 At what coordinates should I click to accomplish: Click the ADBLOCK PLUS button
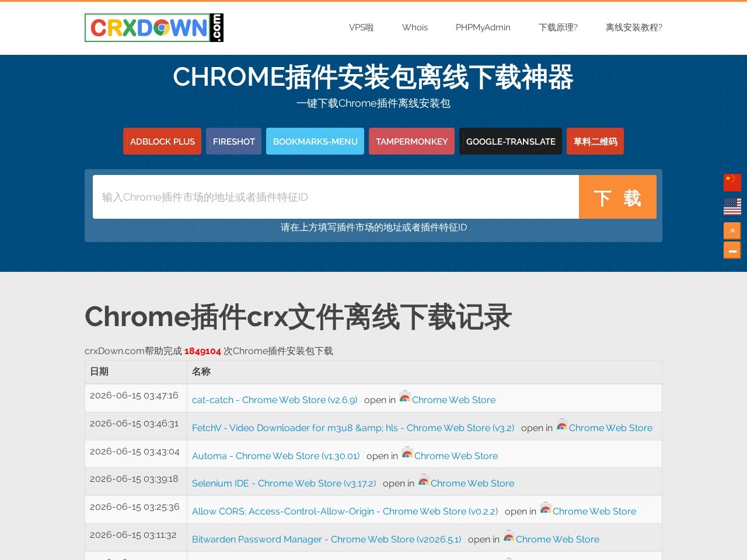pos(162,141)
